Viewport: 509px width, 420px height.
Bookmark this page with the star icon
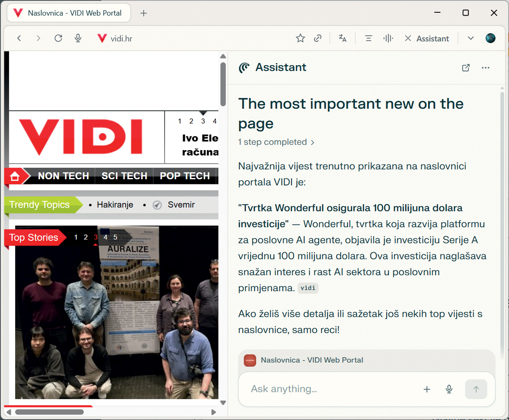(x=300, y=38)
